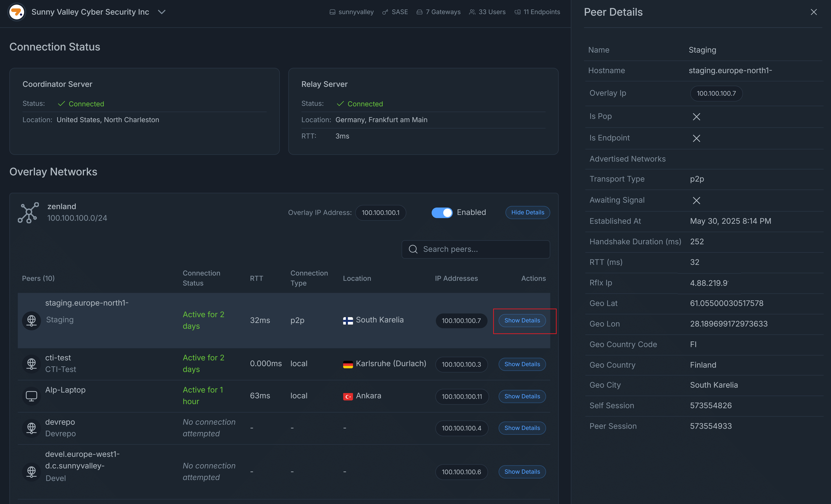The height and width of the screenshot is (504, 831).
Task: Click the cti-test peer gateway icon
Action: pos(31,364)
